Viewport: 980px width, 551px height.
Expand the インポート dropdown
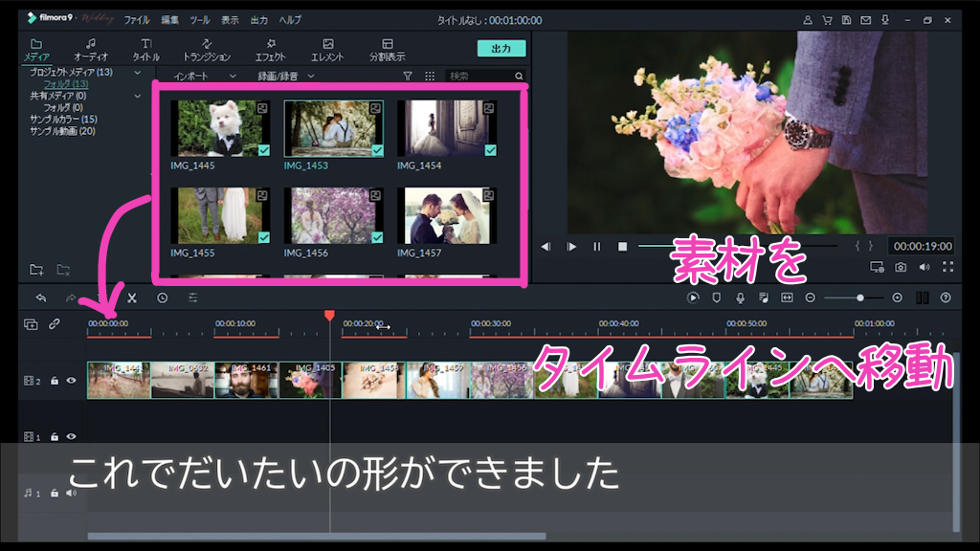pyautogui.click(x=205, y=76)
